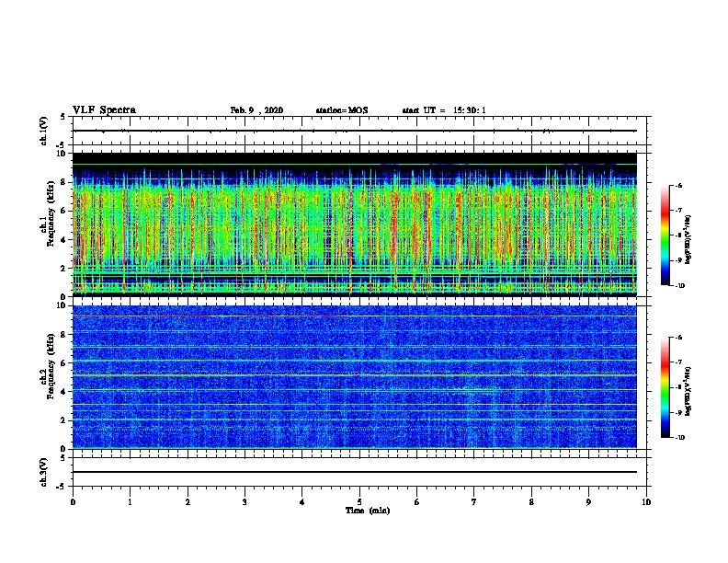
Task: Select the "Feb. 9 , 2020" date label
Action: (x=256, y=110)
